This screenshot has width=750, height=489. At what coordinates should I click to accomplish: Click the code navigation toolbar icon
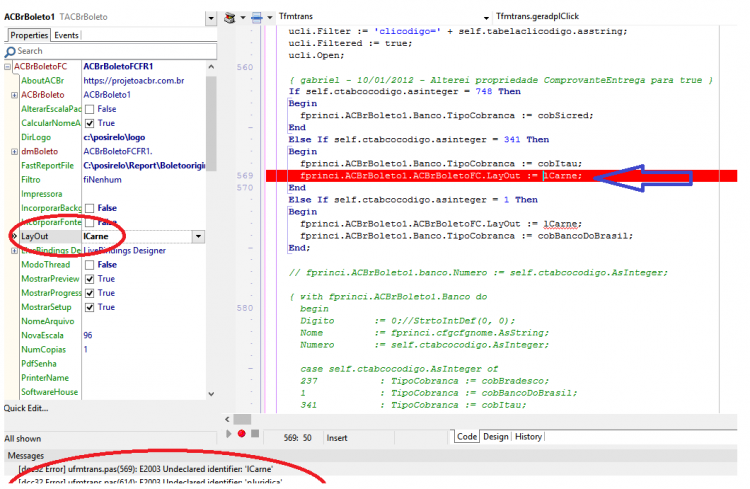point(230,18)
